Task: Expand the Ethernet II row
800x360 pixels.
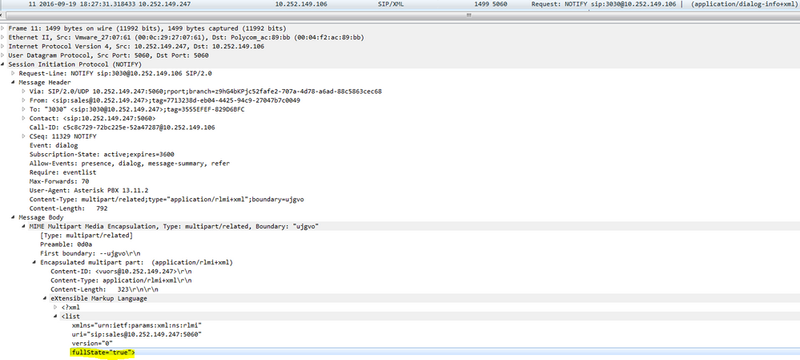Action: coord(3,37)
